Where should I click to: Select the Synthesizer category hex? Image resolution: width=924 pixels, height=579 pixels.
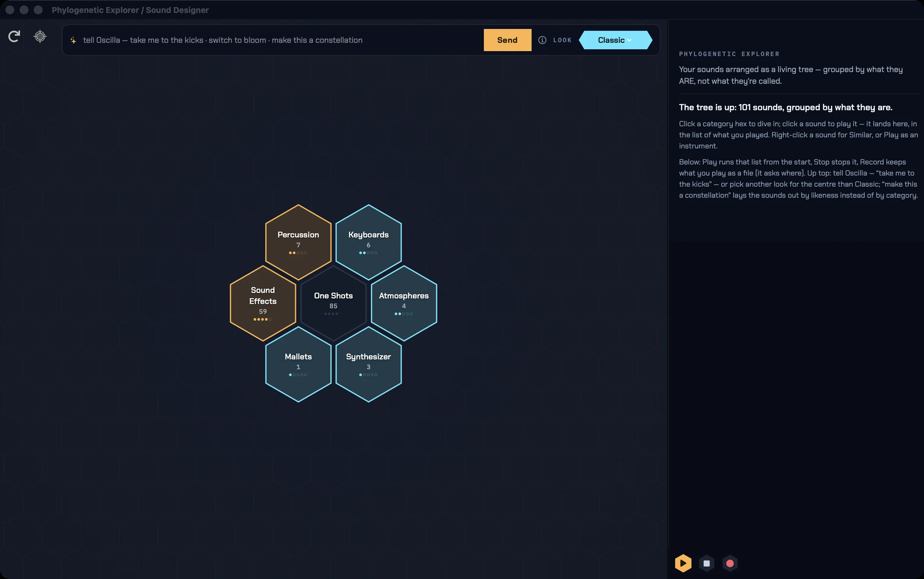368,364
